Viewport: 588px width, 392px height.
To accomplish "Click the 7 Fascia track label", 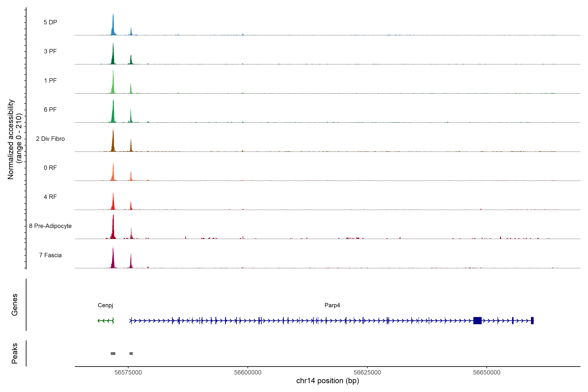I will tap(50, 255).
